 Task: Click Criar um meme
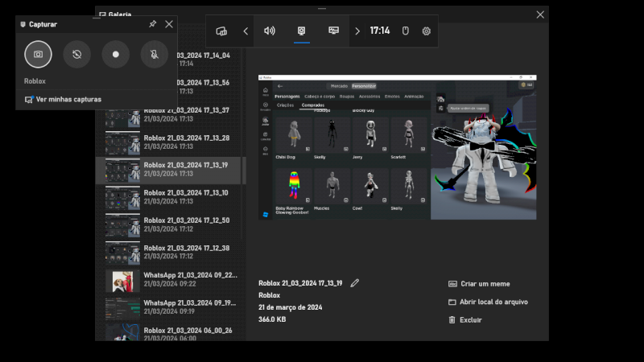pos(484,284)
